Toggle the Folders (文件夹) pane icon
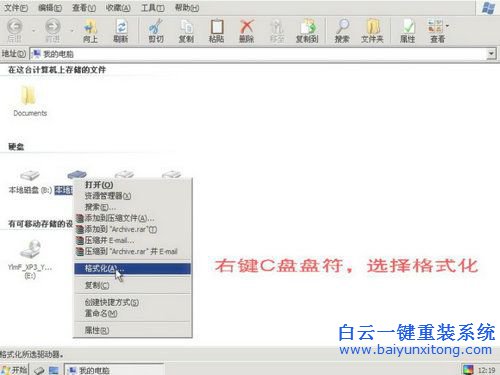 pos(372,27)
